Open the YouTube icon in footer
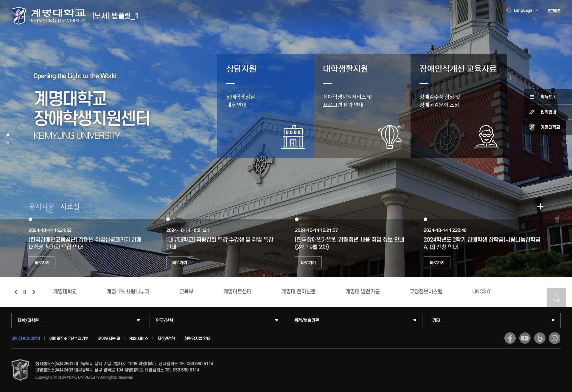572x392 pixels. click(x=525, y=338)
